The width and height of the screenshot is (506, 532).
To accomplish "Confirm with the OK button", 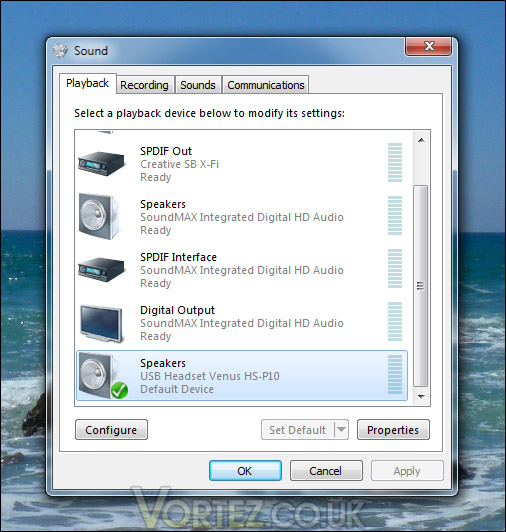I will pyautogui.click(x=245, y=471).
